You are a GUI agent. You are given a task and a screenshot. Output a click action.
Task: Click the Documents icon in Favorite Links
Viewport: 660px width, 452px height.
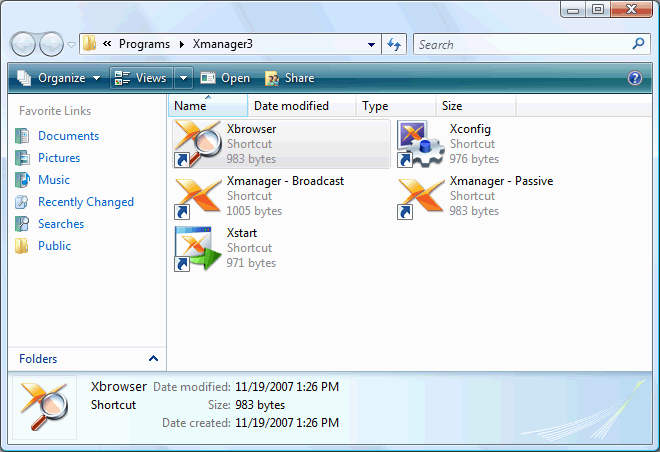22,136
